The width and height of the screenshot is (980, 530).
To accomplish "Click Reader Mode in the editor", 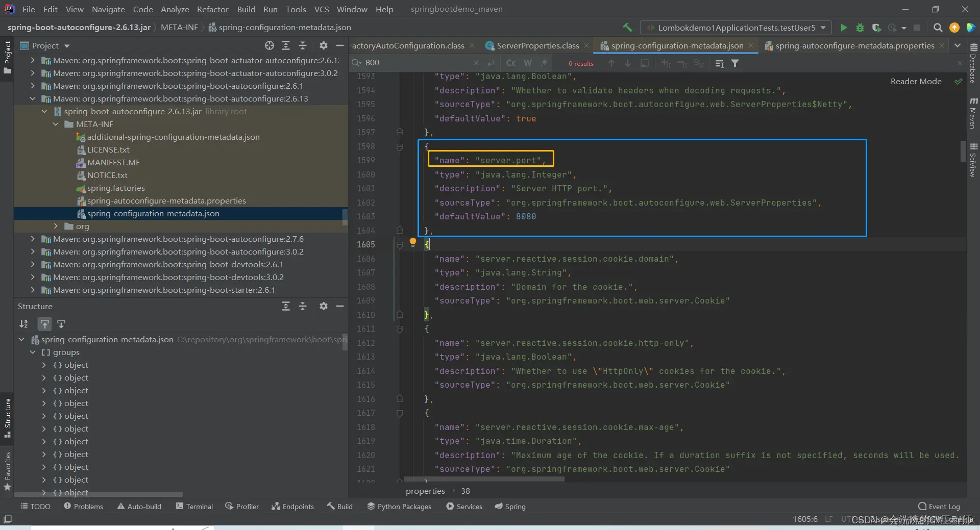I will pos(916,82).
